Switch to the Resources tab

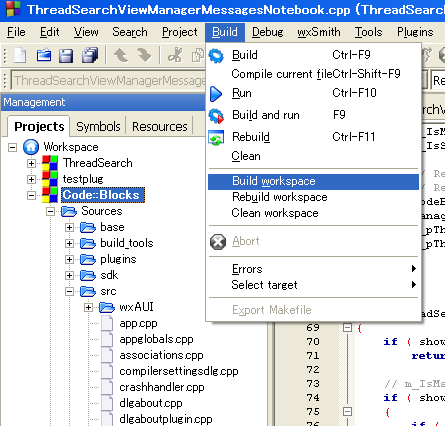[x=160, y=127]
